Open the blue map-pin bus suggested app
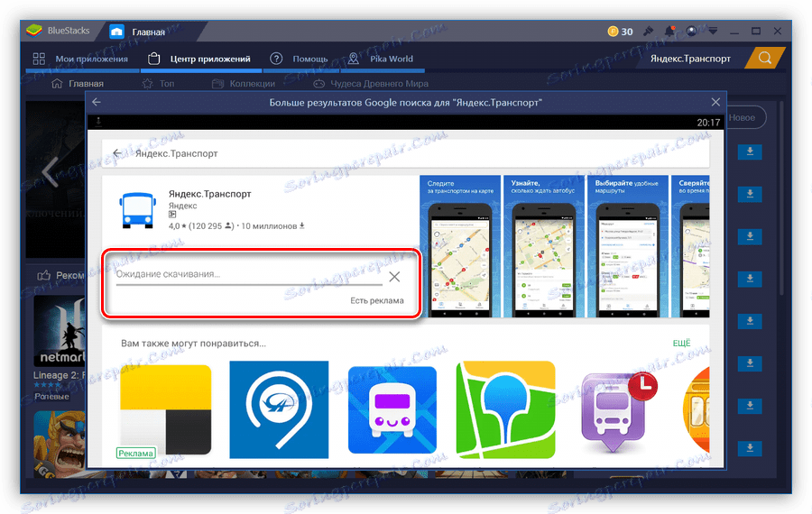This screenshot has width=812, height=514. point(279,409)
